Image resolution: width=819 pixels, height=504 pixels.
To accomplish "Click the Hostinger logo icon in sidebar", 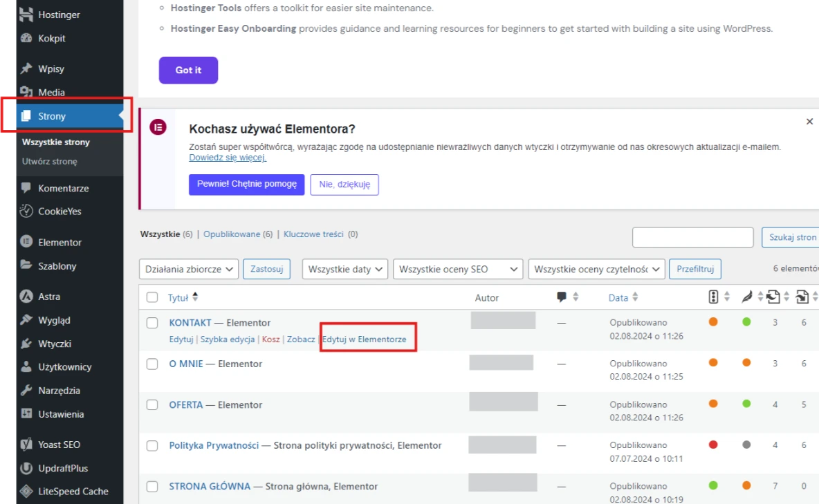I will pos(26,15).
